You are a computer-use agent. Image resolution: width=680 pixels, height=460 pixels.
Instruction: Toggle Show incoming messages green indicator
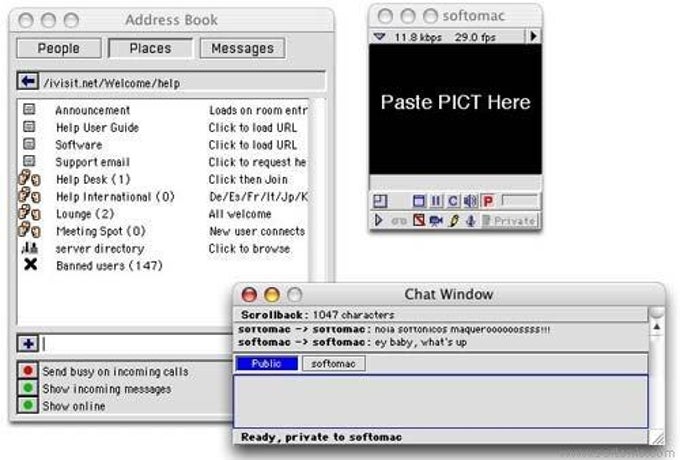click(x=28, y=388)
